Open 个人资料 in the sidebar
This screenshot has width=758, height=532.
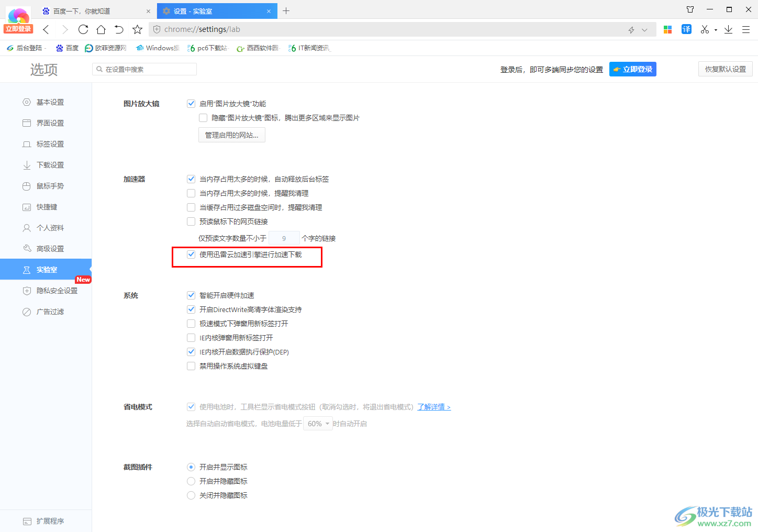tap(46, 228)
